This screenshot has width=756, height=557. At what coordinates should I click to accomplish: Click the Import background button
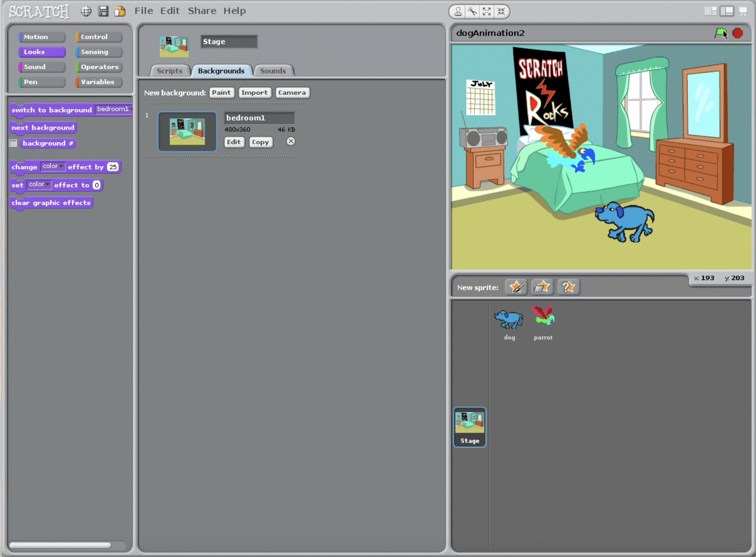coord(254,93)
